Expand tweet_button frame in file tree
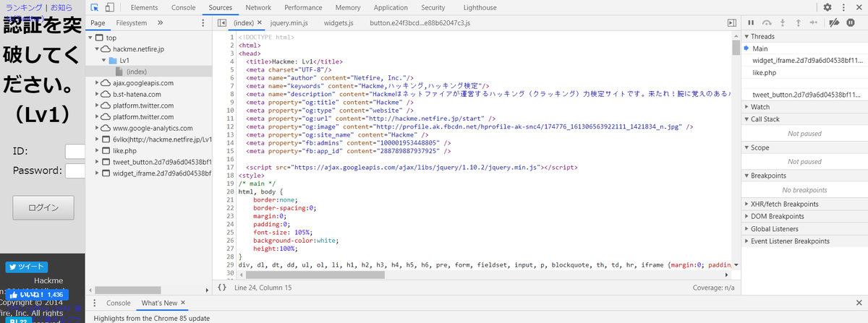Screen dimensions: 868x323 pos(98,162)
